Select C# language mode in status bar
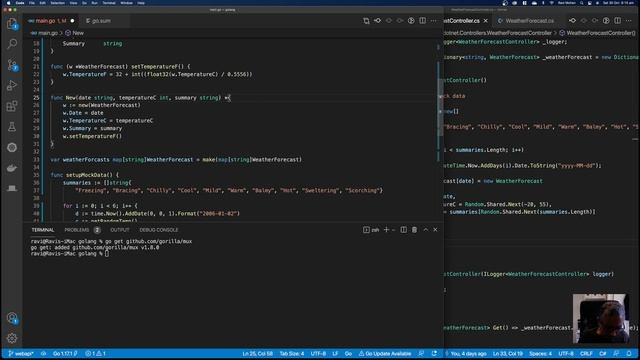 tap(602, 354)
